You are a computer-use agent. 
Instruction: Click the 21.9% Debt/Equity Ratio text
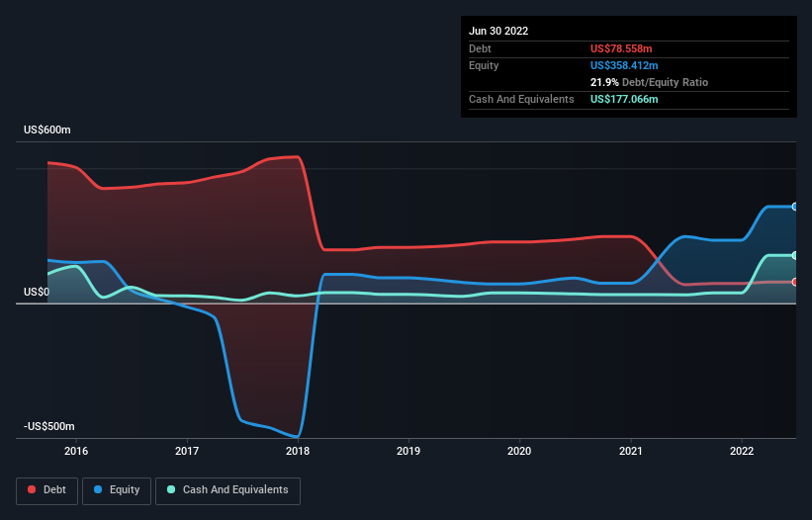click(649, 82)
